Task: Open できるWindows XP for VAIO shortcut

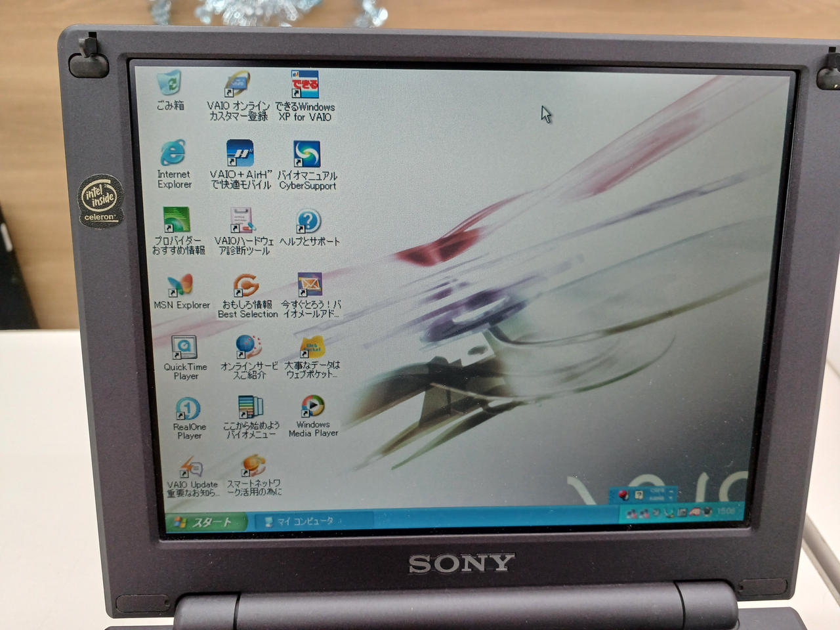Action: 304,85
